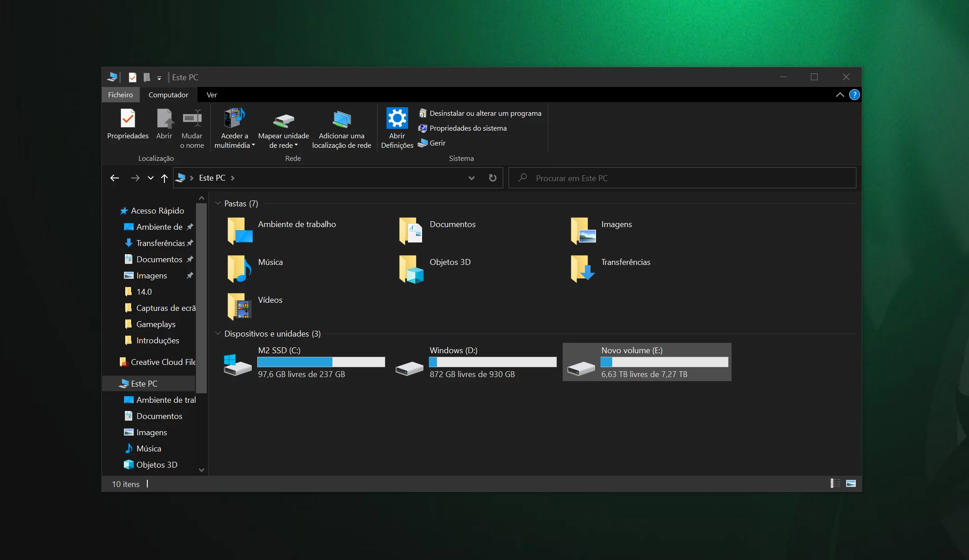Open the help question mark icon
The width and height of the screenshot is (969, 560).
point(854,95)
